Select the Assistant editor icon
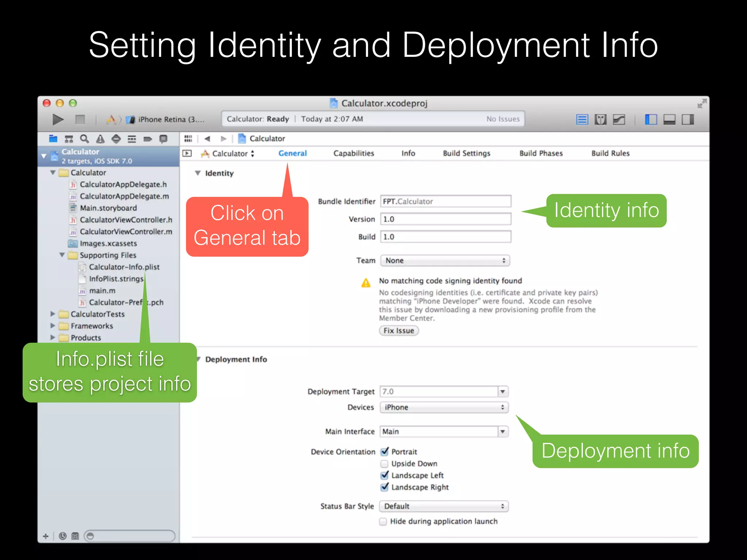Screen dimensions: 747x560 click(600, 120)
